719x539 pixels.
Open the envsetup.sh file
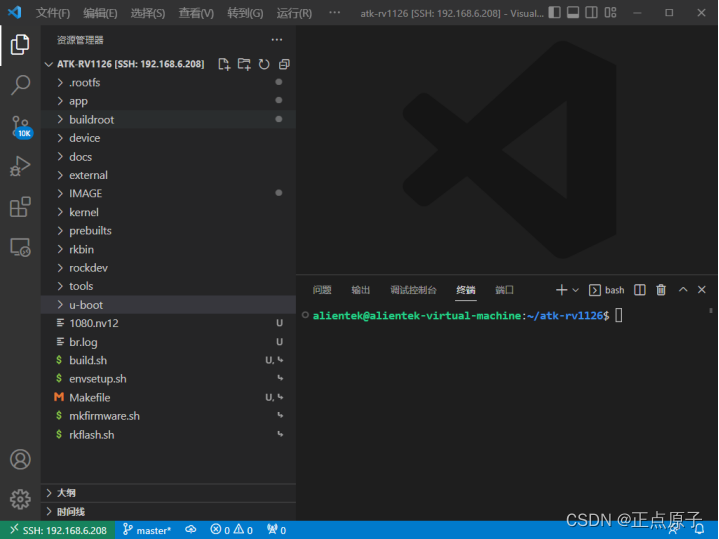(168, 379)
